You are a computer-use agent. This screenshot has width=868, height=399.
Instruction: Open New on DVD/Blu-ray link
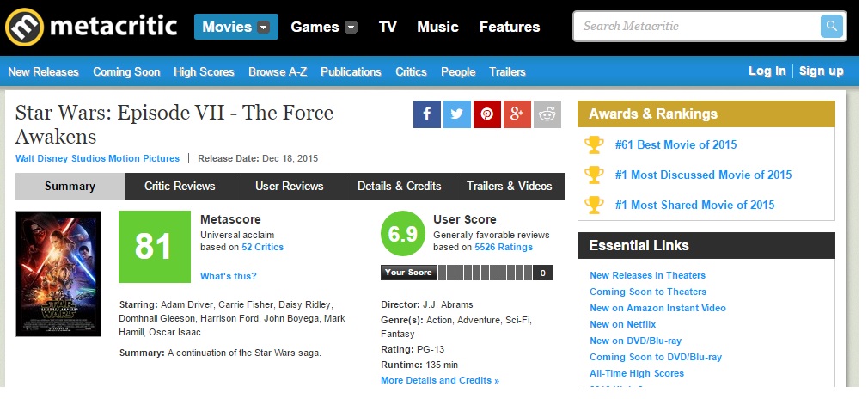(635, 341)
